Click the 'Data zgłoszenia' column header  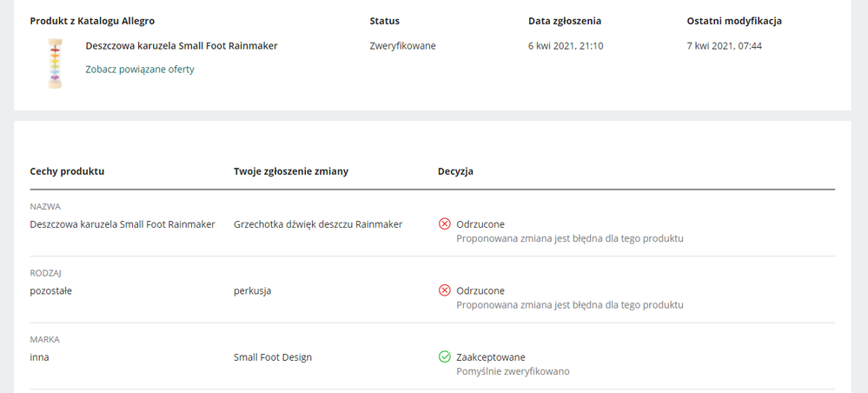[x=565, y=21]
